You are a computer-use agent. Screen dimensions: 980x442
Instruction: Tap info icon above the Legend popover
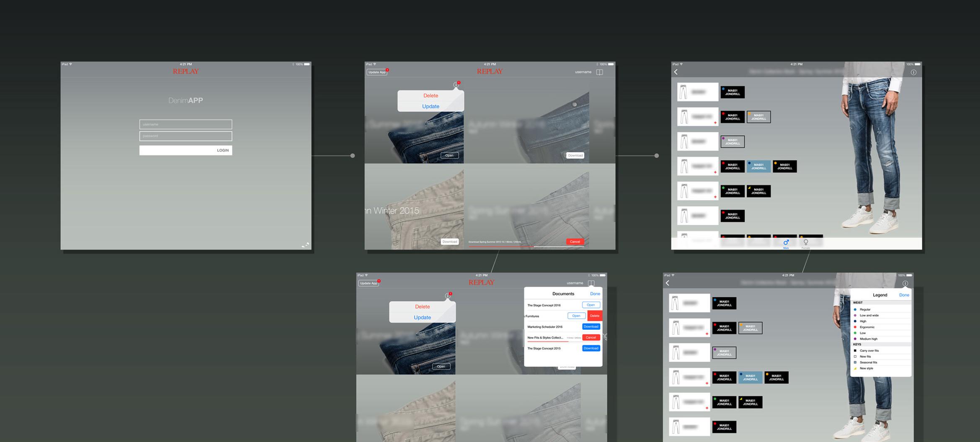pyautogui.click(x=905, y=283)
